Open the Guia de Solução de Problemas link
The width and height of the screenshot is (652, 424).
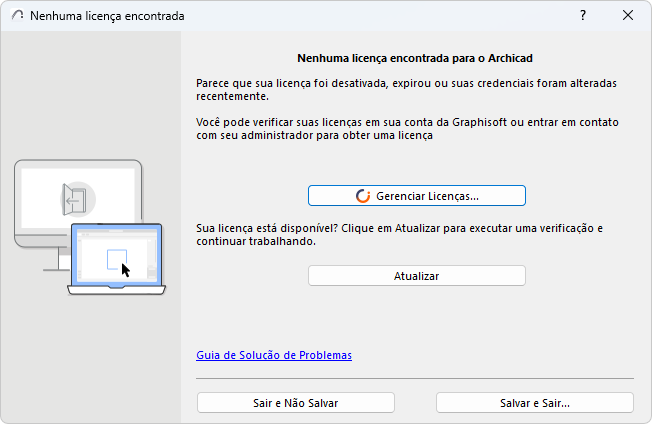(274, 355)
